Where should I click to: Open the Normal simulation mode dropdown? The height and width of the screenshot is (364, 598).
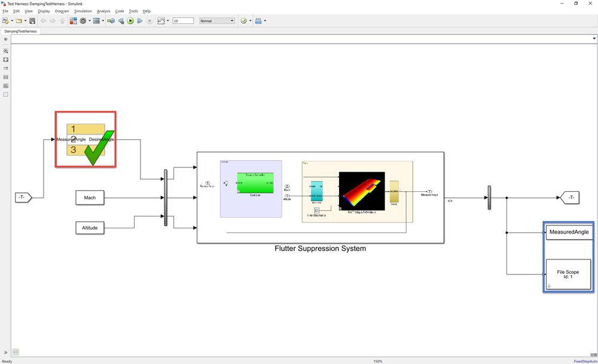coord(216,20)
